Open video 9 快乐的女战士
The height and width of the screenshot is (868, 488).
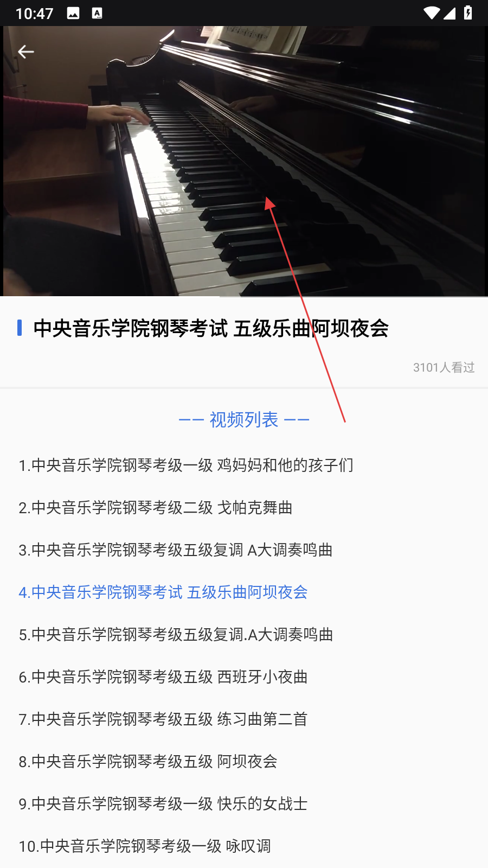point(163,803)
